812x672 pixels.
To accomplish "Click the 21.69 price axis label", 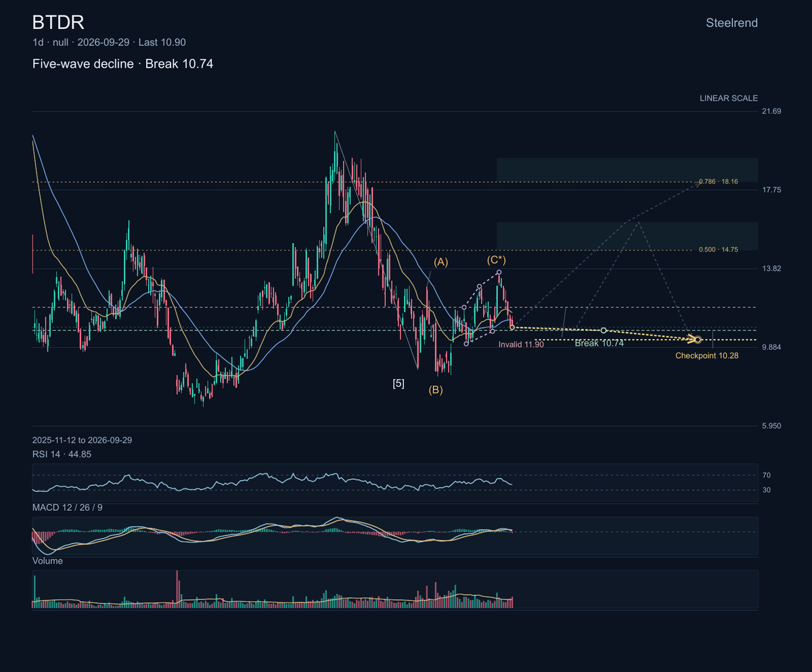I will tap(772, 111).
